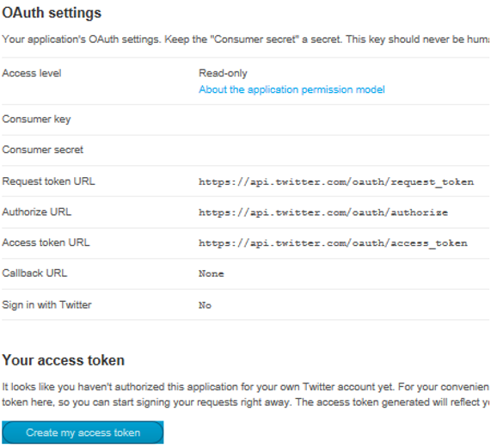Click the empty Consumer key value area
The height and width of the screenshot is (448, 497).
344,120
